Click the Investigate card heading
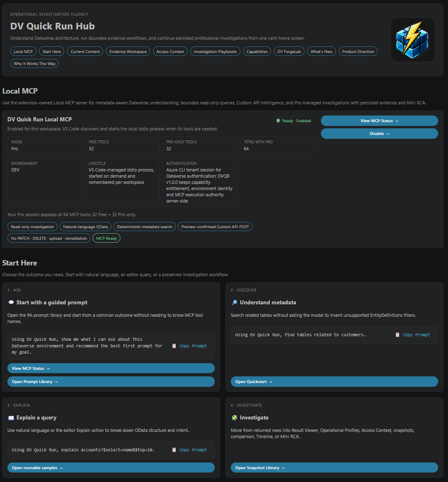This screenshot has width=448, height=482. pos(254,418)
